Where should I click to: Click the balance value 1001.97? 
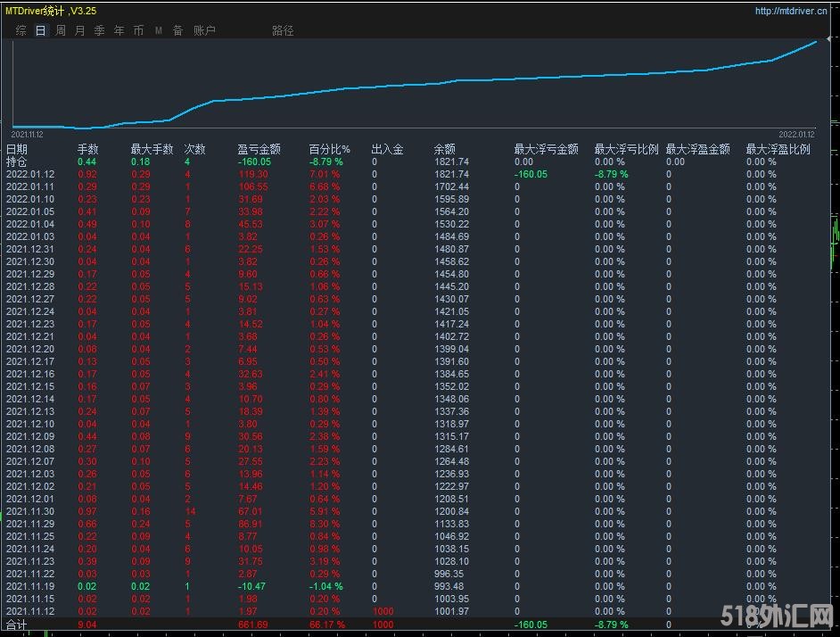click(451, 611)
